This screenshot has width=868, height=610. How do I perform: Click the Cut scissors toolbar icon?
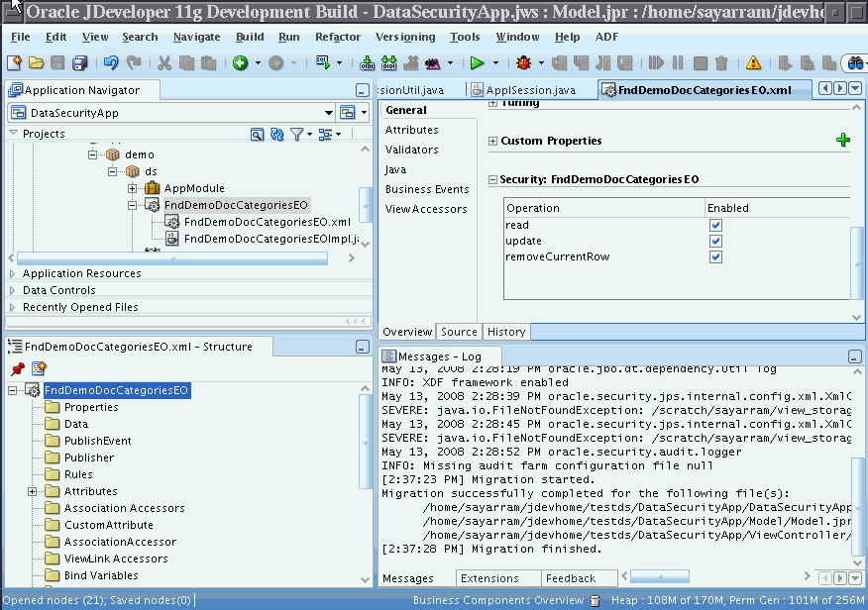click(x=163, y=63)
